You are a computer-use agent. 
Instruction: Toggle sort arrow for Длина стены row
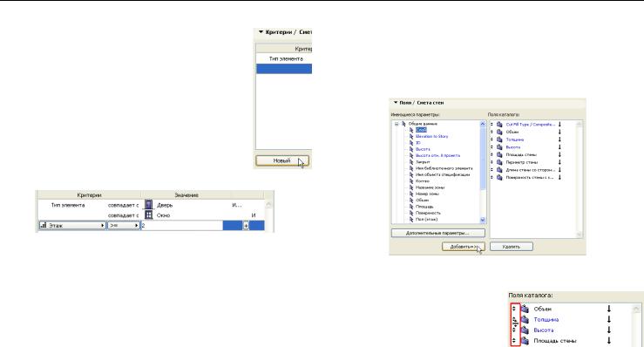tap(559, 170)
